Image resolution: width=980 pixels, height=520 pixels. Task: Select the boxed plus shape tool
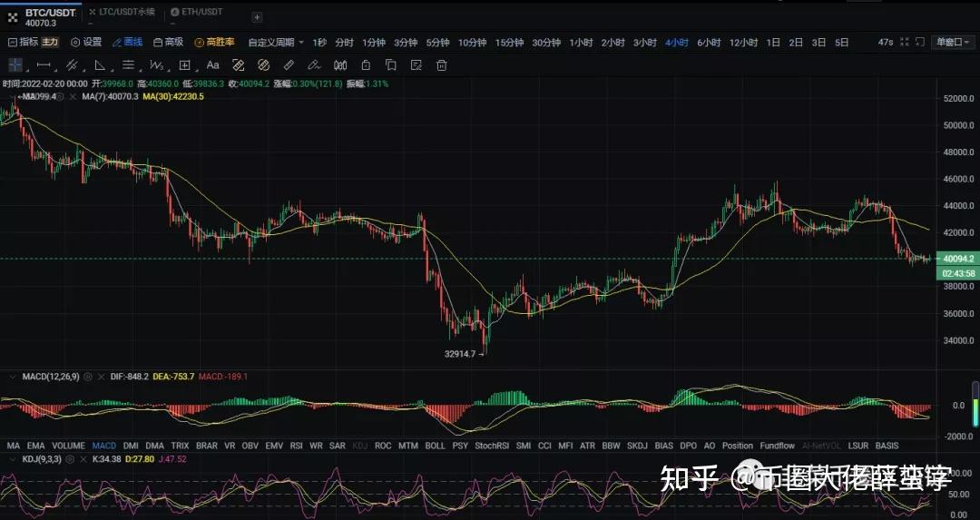coord(184,65)
